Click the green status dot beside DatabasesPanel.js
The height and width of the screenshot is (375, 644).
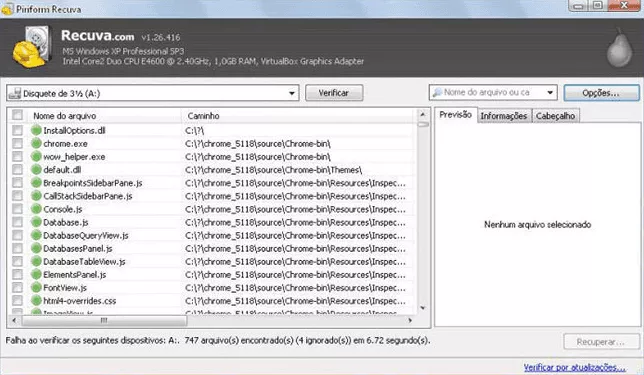point(36,249)
